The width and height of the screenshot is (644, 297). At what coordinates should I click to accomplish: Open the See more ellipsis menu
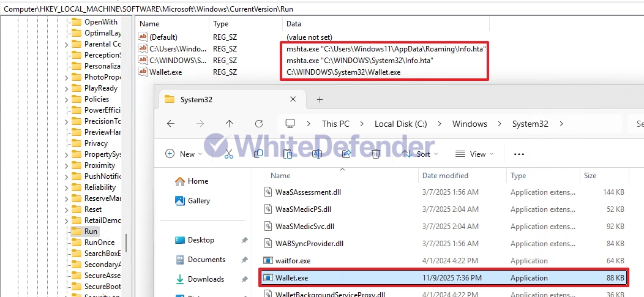click(x=519, y=154)
